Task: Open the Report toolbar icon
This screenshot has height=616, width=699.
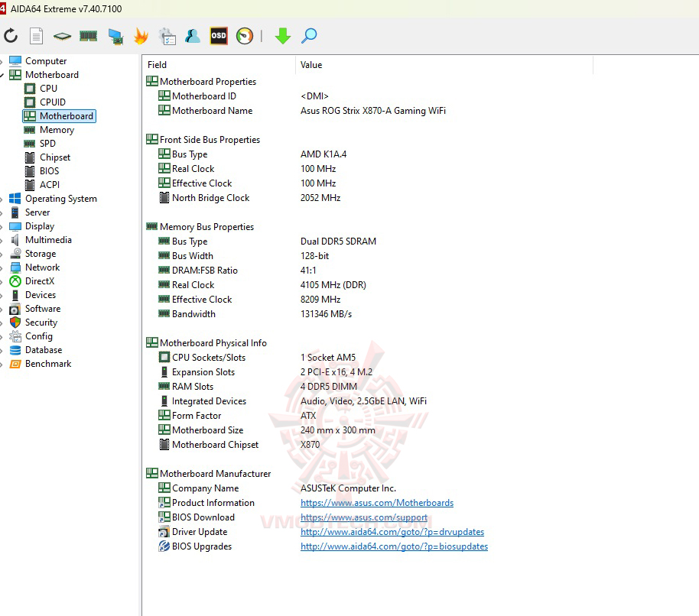Action: coord(36,36)
